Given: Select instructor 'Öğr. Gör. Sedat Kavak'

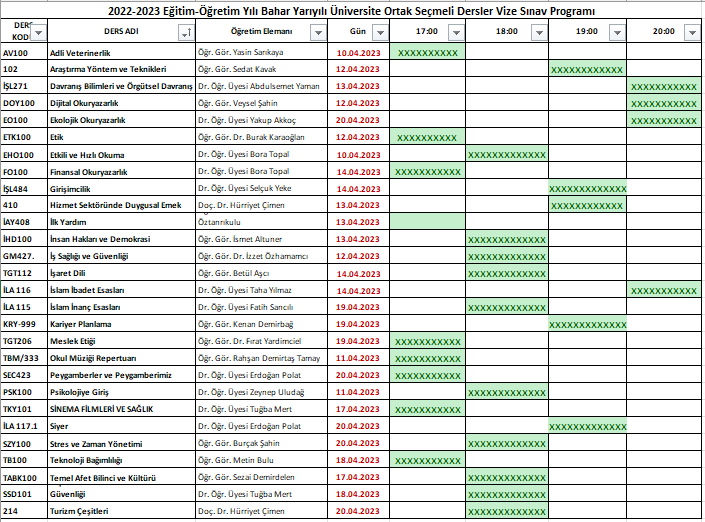Looking at the screenshot, I should [262, 69].
